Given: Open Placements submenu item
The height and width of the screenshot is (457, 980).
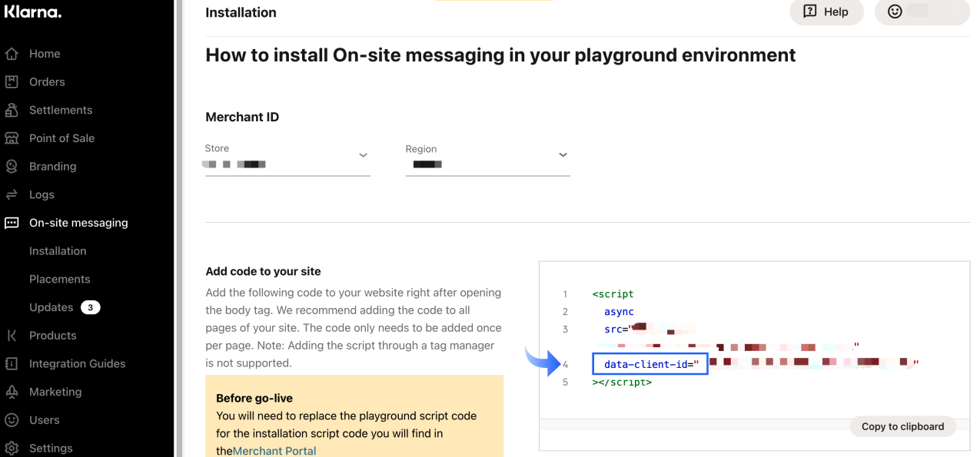Looking at the screenshot, I should pos(60,279).
